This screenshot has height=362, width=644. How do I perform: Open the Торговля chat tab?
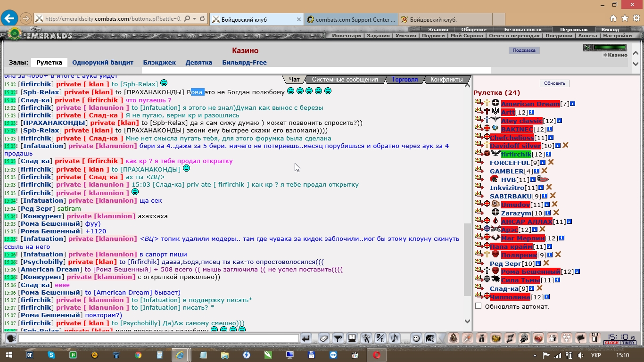[405, 80]
